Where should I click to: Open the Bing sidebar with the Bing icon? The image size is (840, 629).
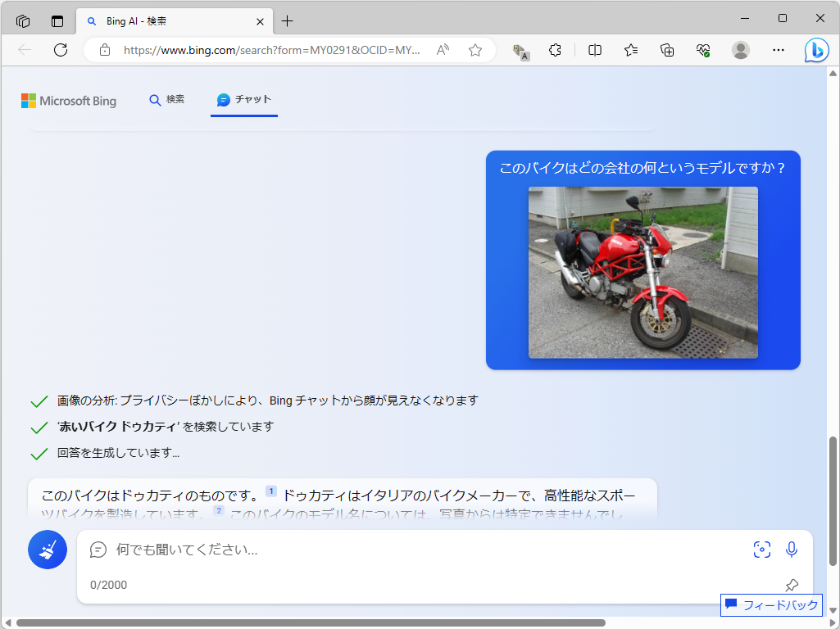[815, 51]
